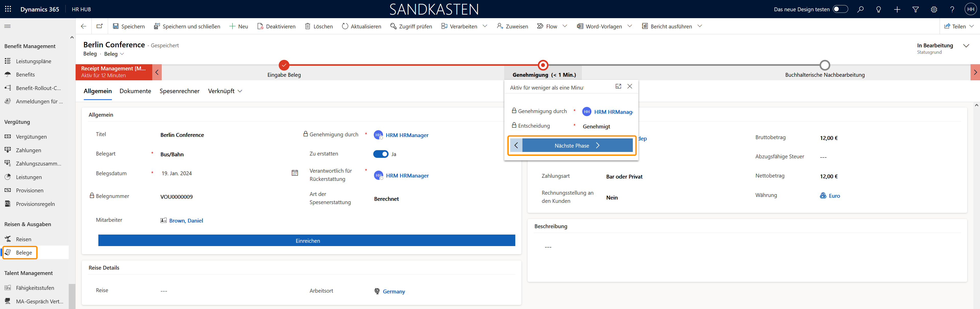Toggle Das neue Design testen switch

840,9
